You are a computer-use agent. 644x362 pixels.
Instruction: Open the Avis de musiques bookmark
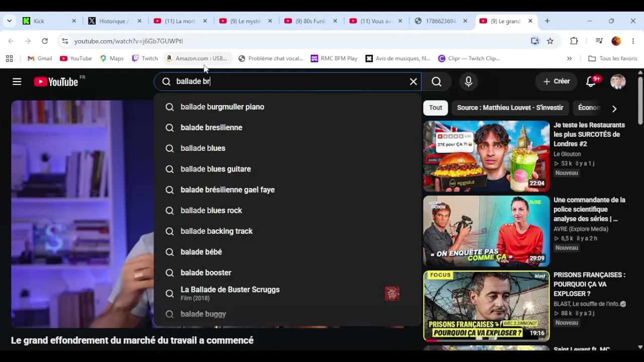click(398, 58)
